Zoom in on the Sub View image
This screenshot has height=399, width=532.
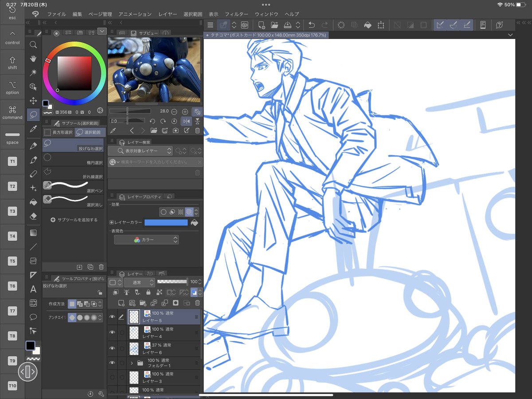[x=185, y=111]
